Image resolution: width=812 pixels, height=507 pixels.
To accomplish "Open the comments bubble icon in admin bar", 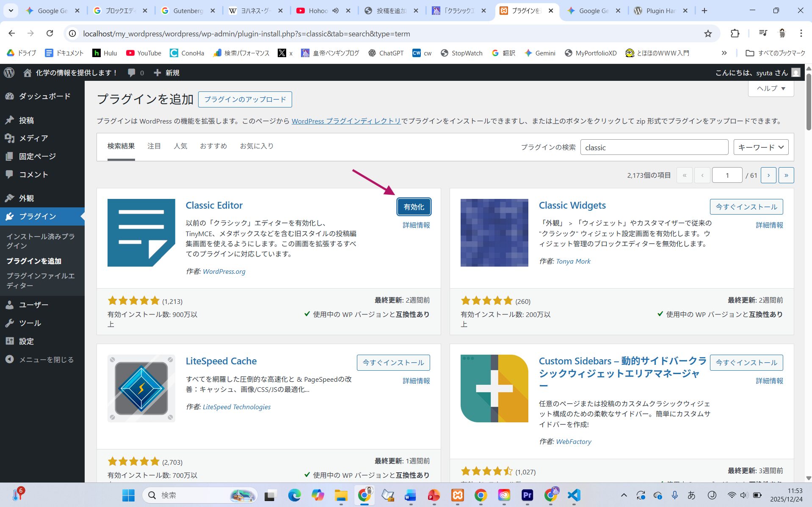I will tap(132, 73).
